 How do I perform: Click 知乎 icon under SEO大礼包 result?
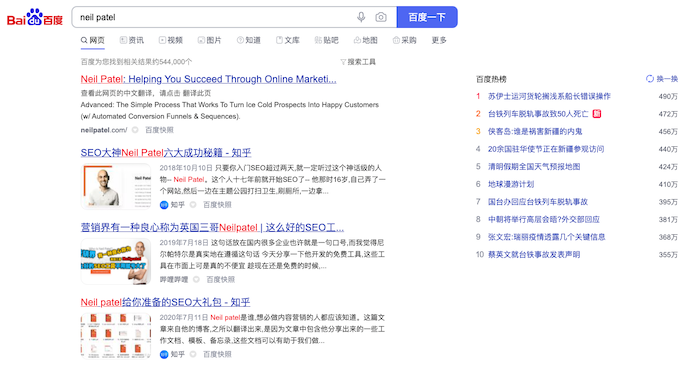pos(164,354)
